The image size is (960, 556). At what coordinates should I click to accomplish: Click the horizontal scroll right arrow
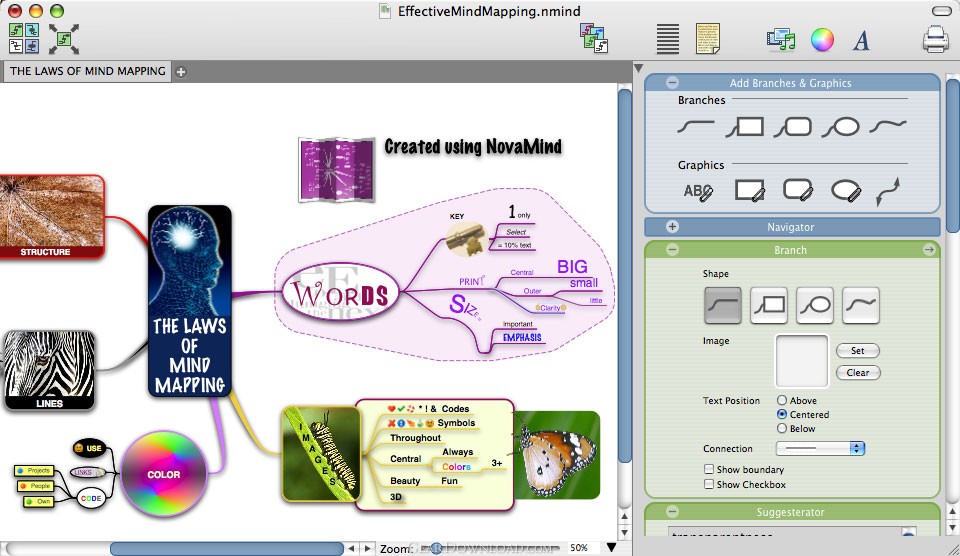pos(367,548)
